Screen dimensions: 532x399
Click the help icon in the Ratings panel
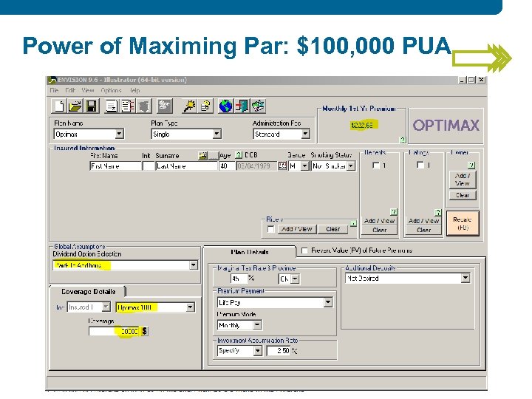(437, 212)
